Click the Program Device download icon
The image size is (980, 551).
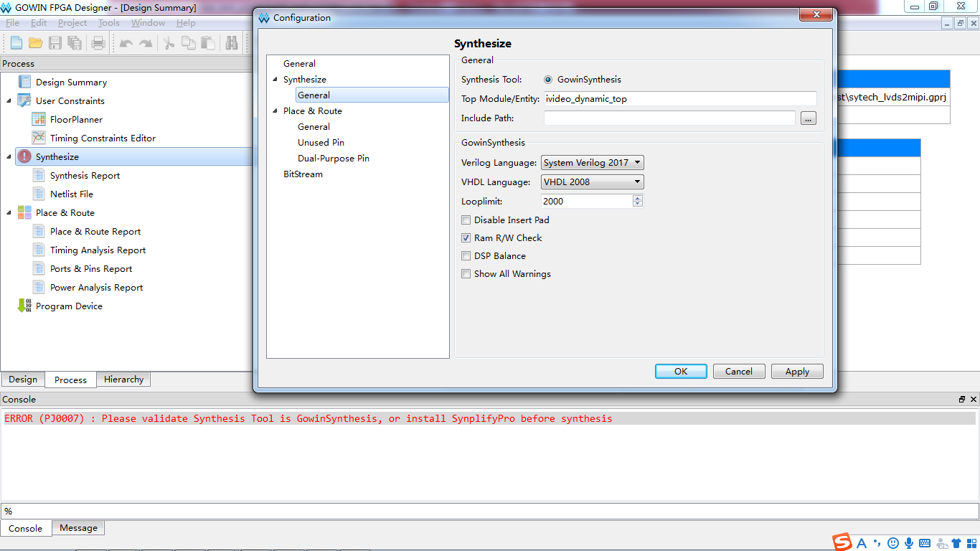24,306
